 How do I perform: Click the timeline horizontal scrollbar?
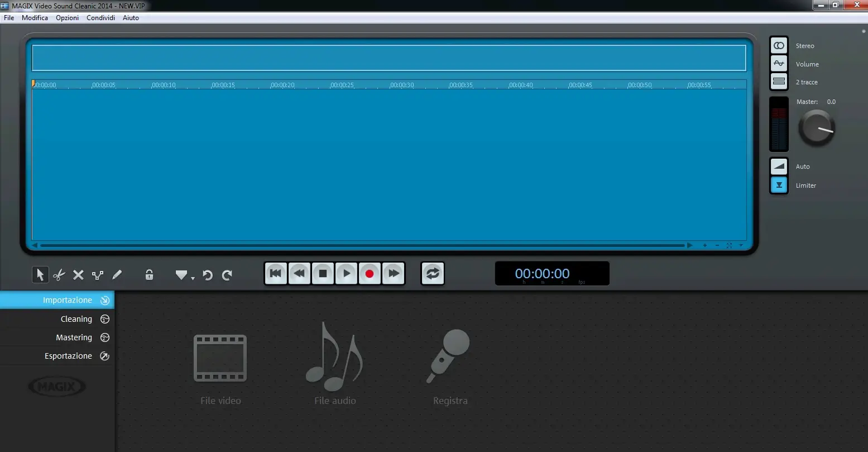pos(362,245)
